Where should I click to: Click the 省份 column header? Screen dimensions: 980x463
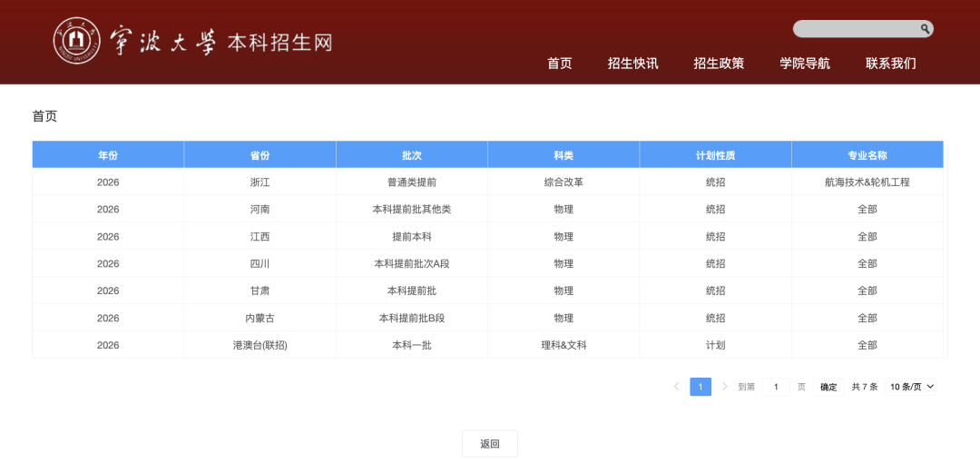point(260,155)
